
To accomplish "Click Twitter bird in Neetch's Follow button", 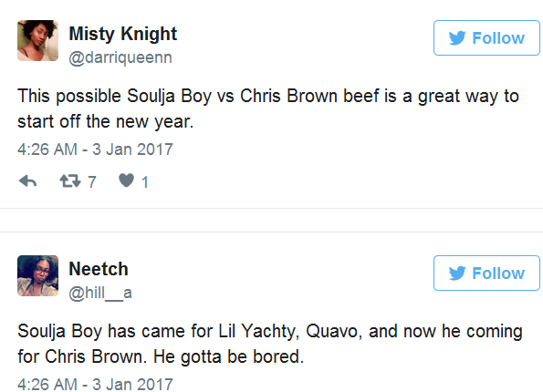I will click(x=457, y=273).
